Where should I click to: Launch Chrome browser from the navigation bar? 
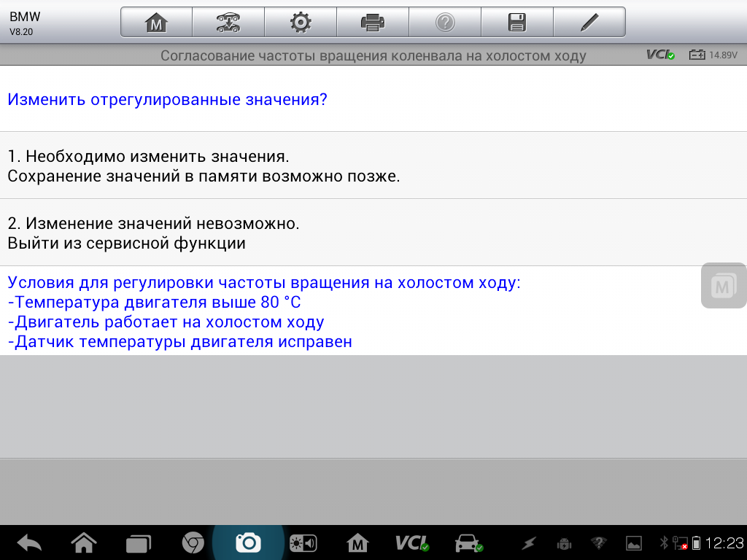coord(193,542)
